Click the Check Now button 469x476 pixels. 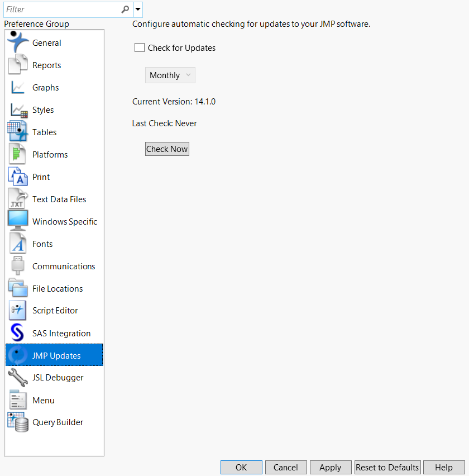coord(167,149)
